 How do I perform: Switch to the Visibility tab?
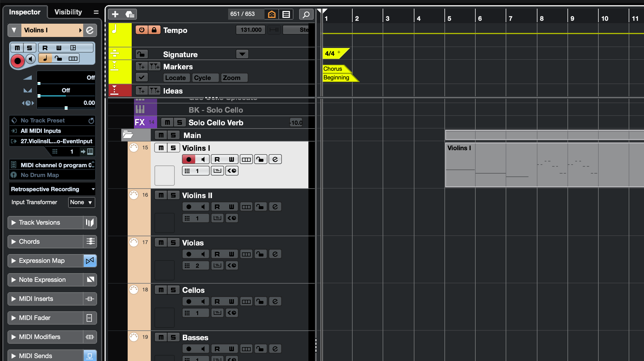[x=68, y=12]
